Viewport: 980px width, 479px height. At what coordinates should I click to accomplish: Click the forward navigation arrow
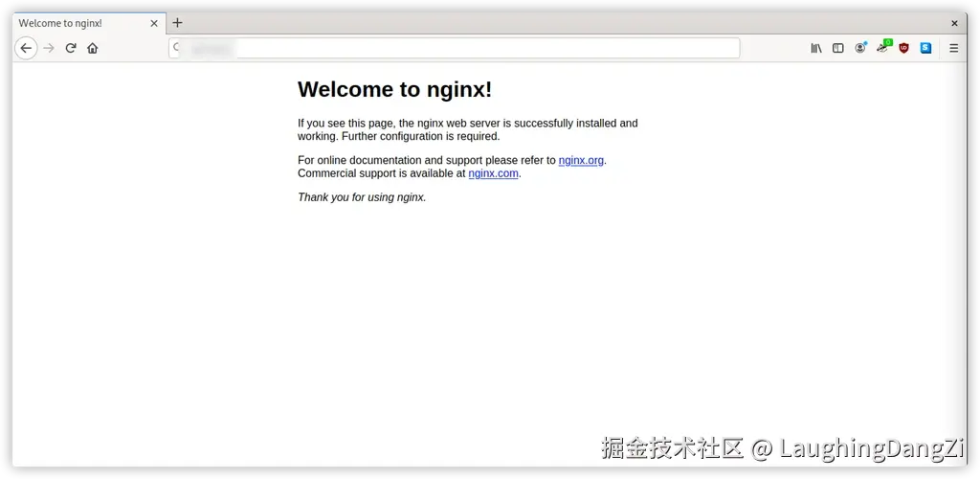49,48
